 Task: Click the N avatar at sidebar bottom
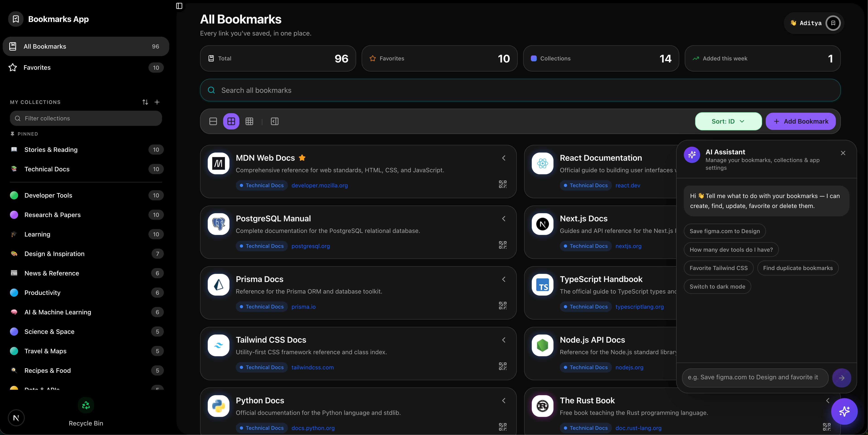point(16,418)
